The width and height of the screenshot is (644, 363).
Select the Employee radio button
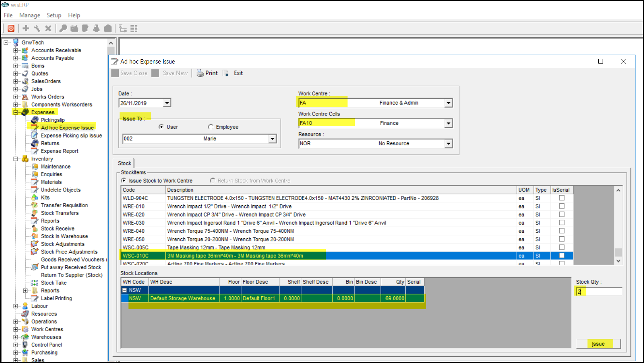tap(211, 127)
